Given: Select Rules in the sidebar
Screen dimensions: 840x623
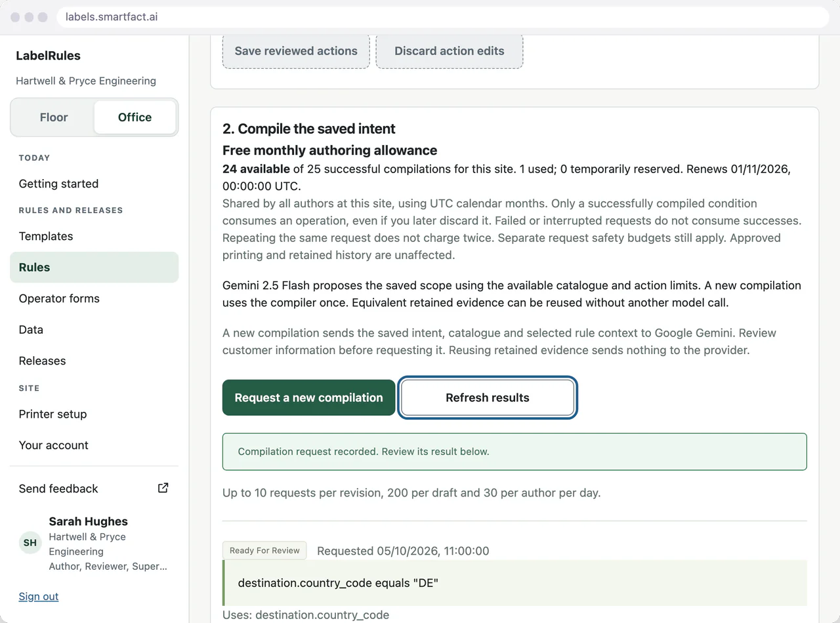Looking at the screenshot, I should 94,267.
